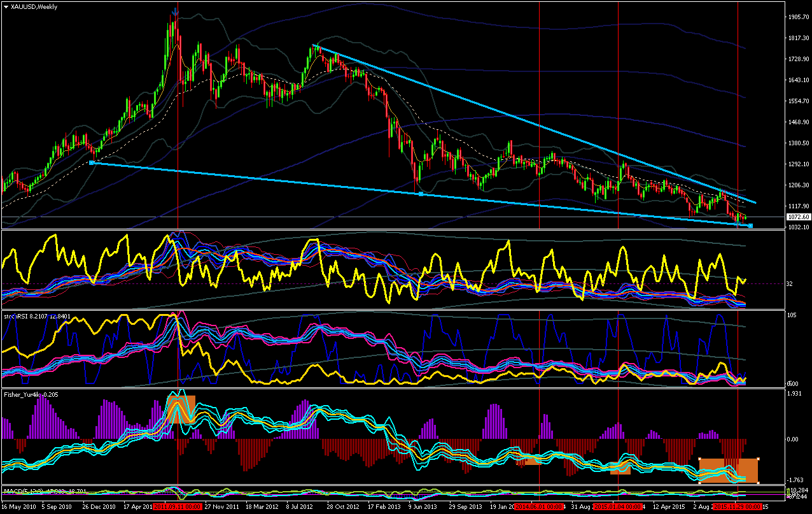Select the orange rectangle at the Fisher peak

181,409
